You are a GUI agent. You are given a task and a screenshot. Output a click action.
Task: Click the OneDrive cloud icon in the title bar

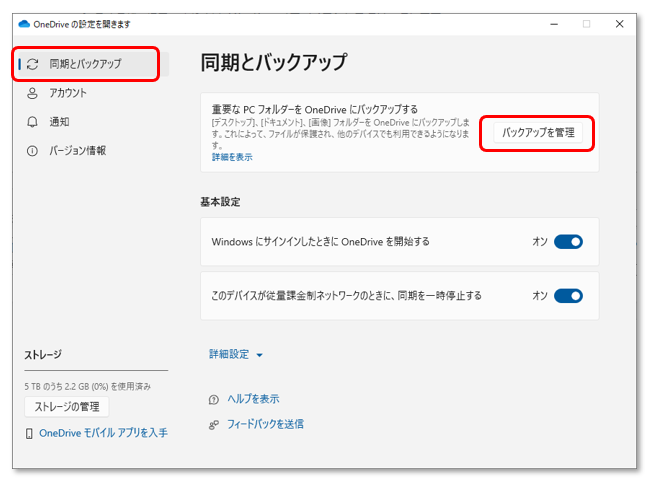24,24
